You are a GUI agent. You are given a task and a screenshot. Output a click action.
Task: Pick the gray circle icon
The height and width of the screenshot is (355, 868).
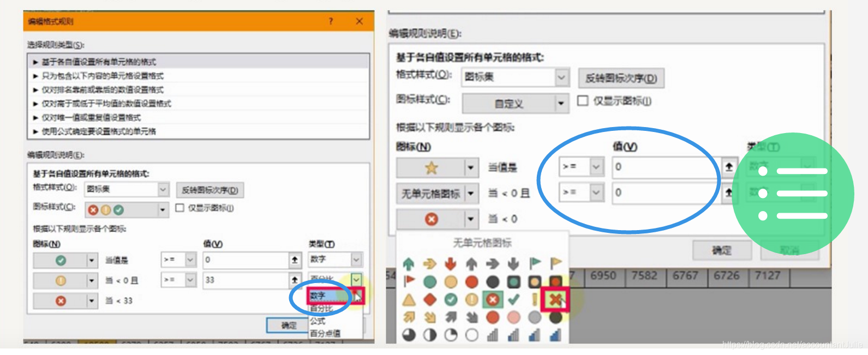click(535, 317)
